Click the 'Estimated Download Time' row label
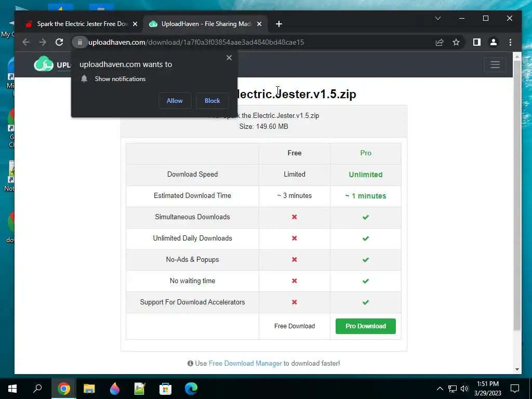 [x=192, y=196]
